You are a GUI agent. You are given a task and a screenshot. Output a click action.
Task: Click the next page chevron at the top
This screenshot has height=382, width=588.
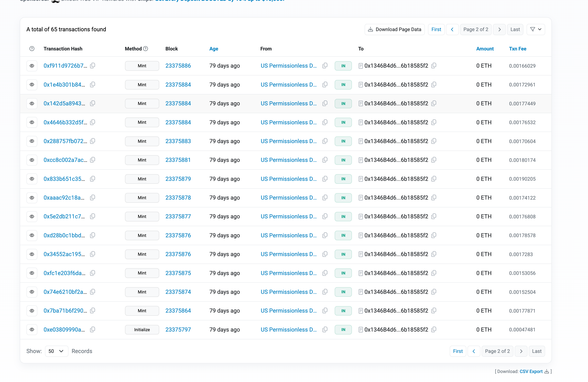click(499, 29)
